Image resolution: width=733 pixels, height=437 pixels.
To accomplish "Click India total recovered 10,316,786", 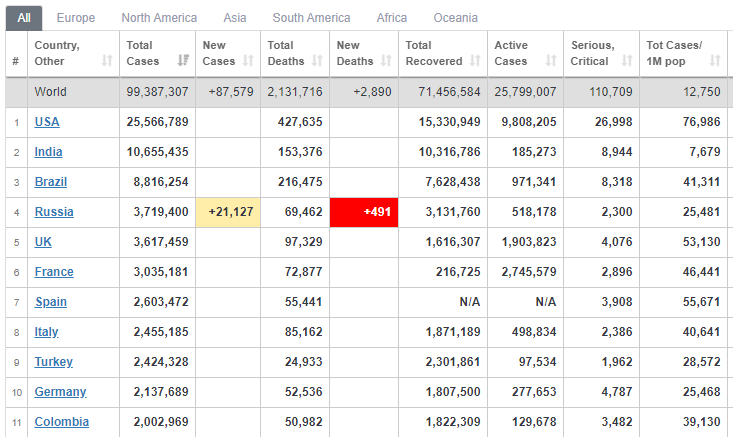I will (449, 152).
